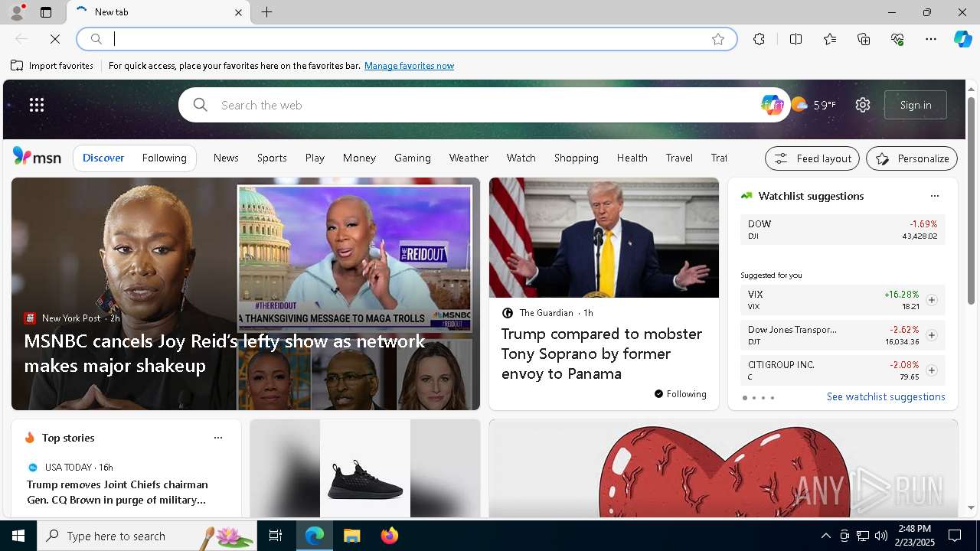Click the Personalize button
Viewport: 980px width, 551px height.
pos(912,158)
